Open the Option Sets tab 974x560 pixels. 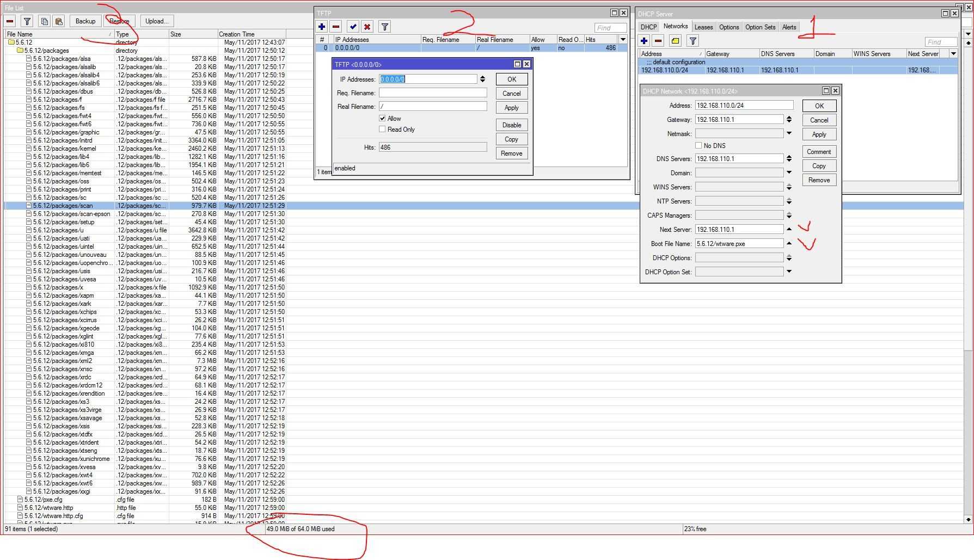click(x=760, y=27)
